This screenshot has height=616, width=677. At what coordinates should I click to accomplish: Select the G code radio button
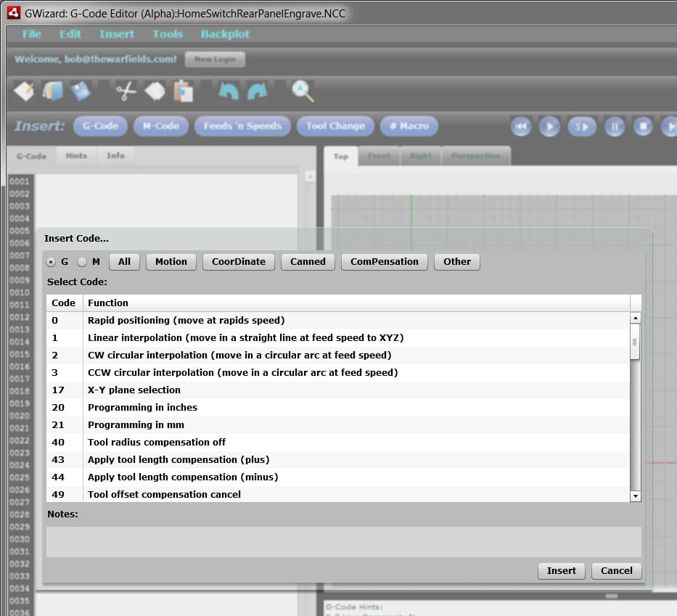[x=50, y=262]
